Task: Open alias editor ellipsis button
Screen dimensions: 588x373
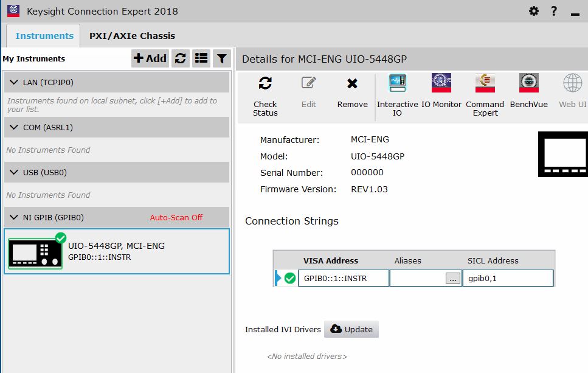Action: point(452,279)
